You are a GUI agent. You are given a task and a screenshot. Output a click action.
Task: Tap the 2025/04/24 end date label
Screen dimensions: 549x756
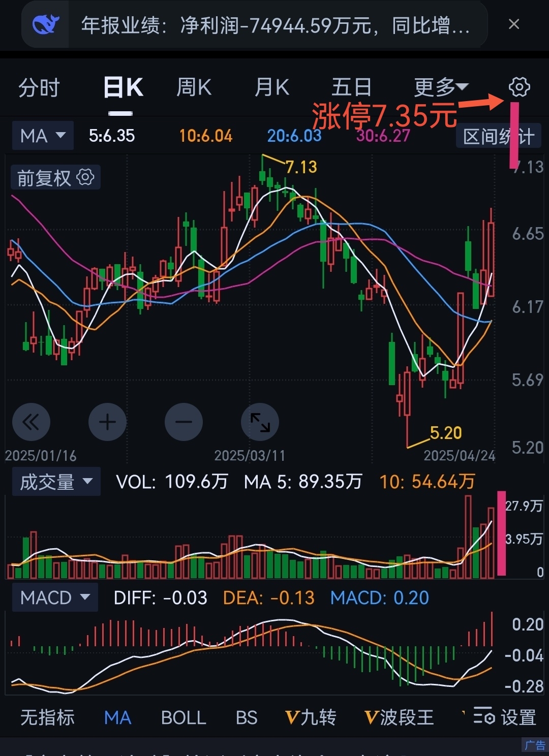[460, 455]
